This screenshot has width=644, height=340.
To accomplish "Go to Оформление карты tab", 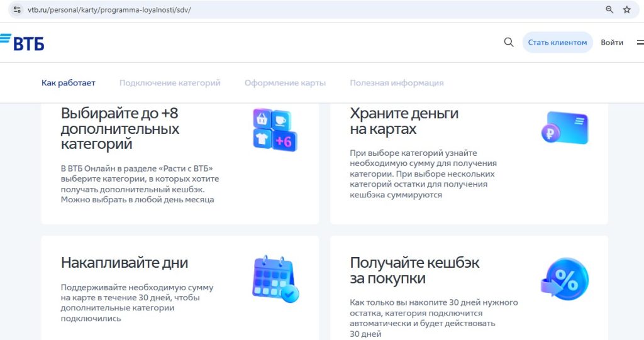I will click(285, 83).
